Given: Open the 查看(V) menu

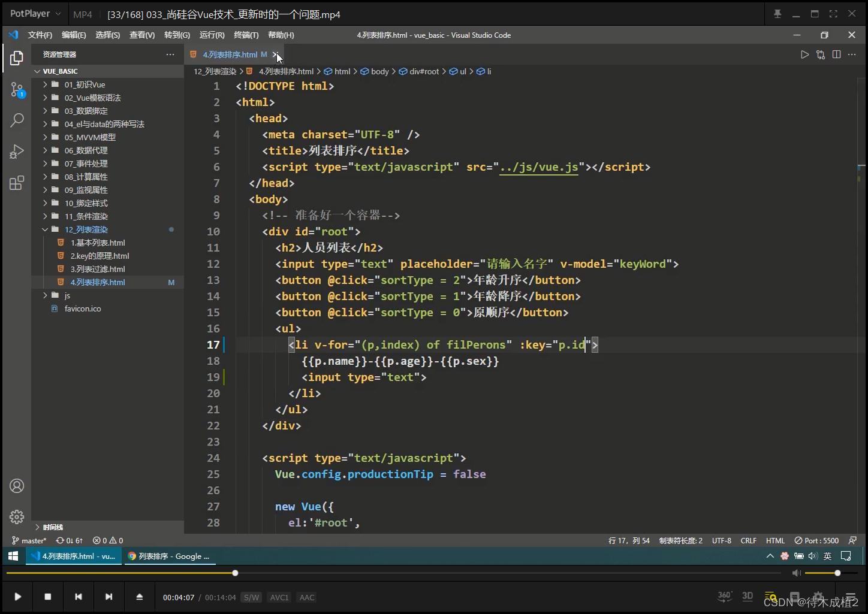Looking at the screenshot, I should (x=142, y=35).
